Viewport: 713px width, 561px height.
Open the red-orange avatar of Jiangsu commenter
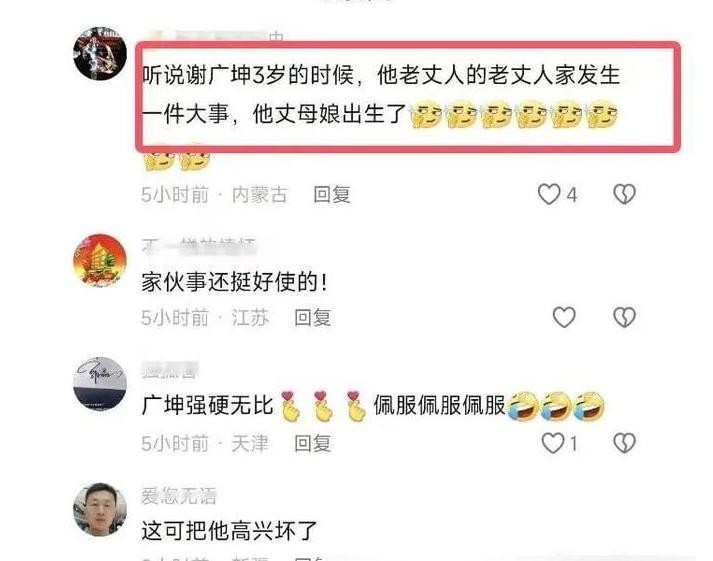[100, 260]
